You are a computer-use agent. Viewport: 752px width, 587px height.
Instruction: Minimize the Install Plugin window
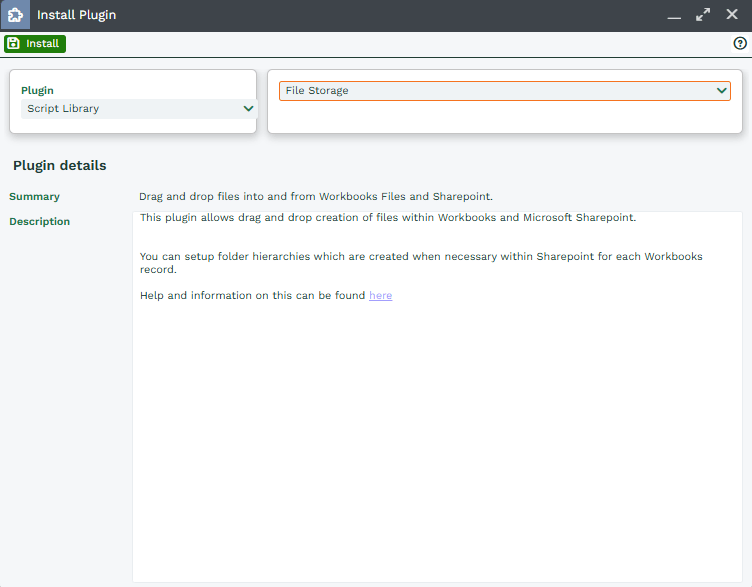[674, 16]
